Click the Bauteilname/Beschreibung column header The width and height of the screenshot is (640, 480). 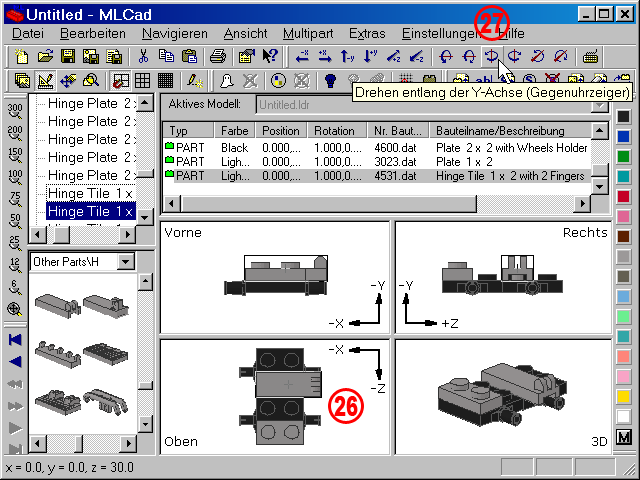510,131
